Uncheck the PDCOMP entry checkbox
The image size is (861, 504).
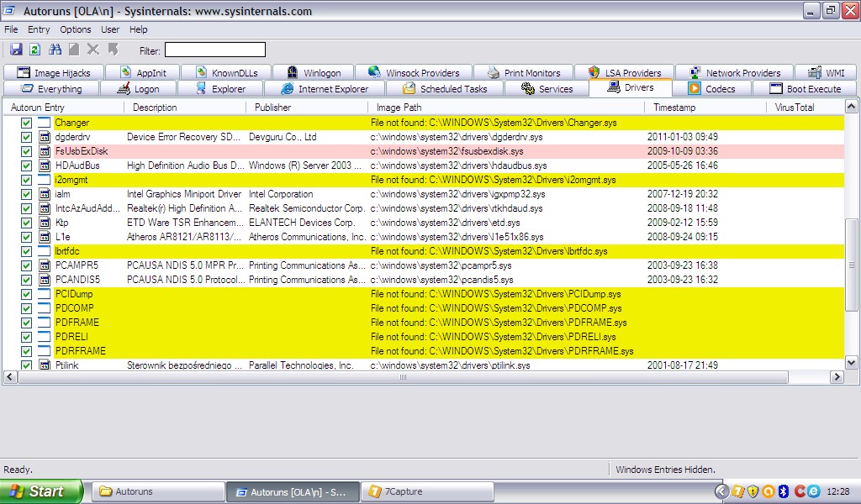[x=26, y=308]
